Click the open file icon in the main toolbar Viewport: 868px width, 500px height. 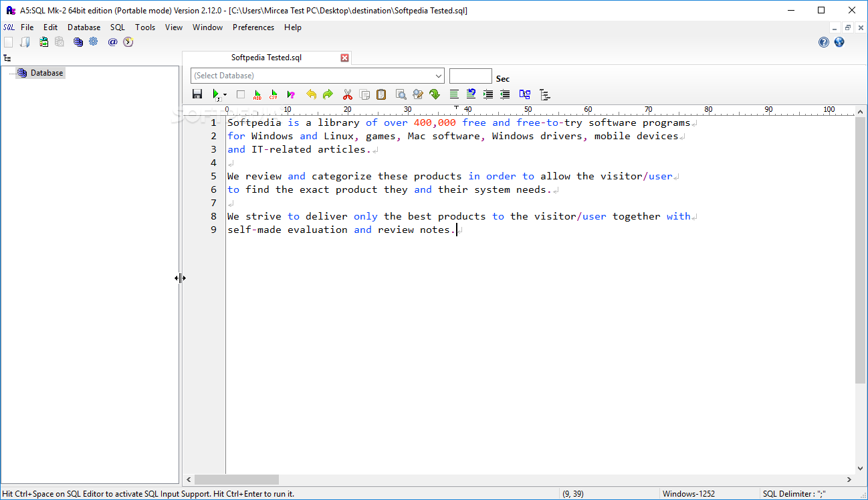25,42
